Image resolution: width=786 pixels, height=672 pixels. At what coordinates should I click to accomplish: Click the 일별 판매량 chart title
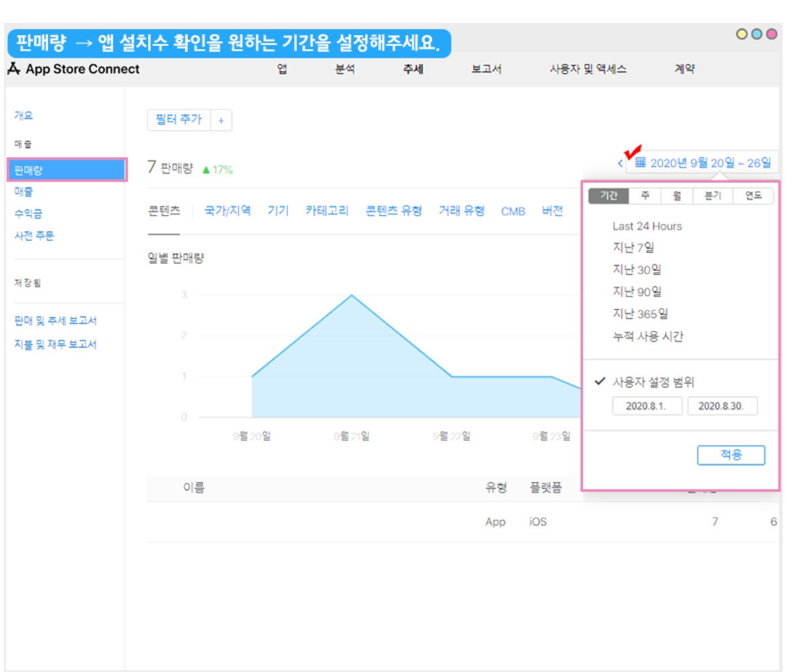pyautogui.click(x=176, y=258)
